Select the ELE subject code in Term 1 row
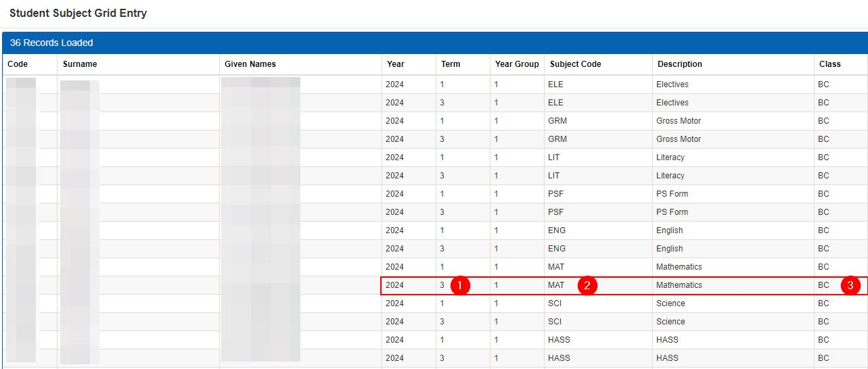This screenshot has height=369, width=868. pyautogui.click(x=555, y=84)
